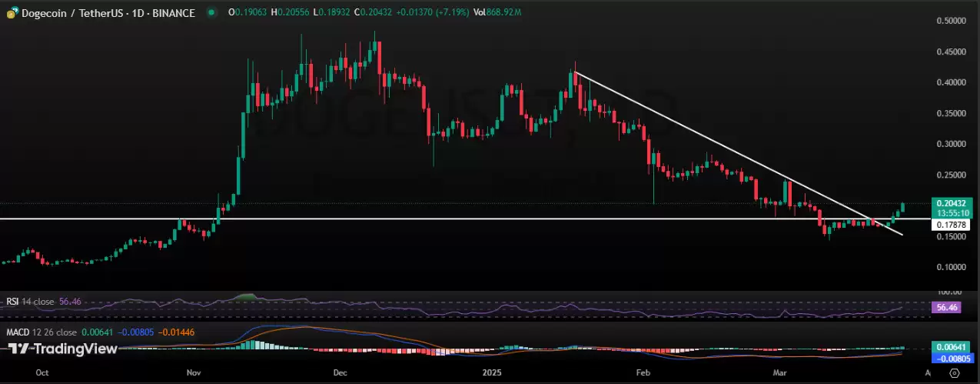Open chart settings hexagon icon
Image resolution: width=980 pixels, height=384 pixels.
tap(954, 372)
